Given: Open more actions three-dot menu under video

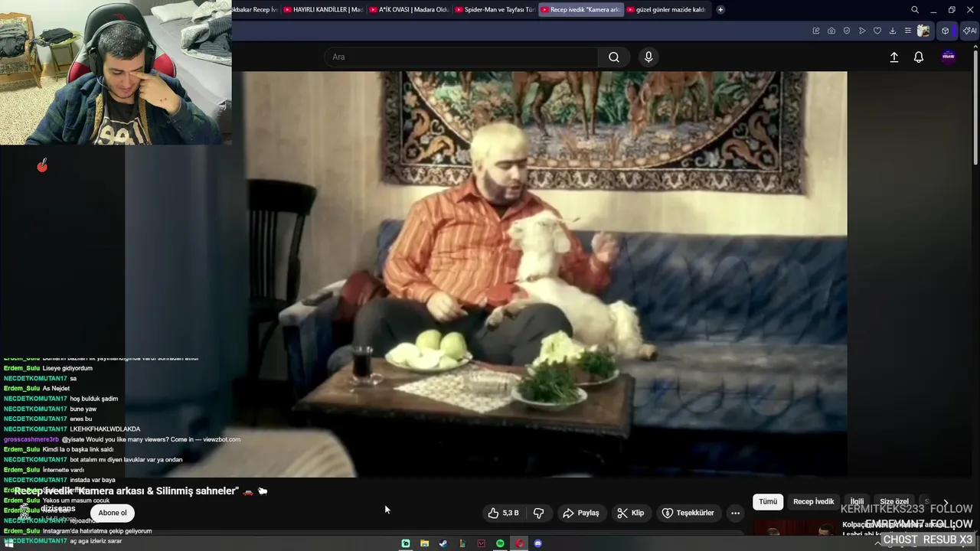Looking at the screenshot, I should tap(735, 513).
